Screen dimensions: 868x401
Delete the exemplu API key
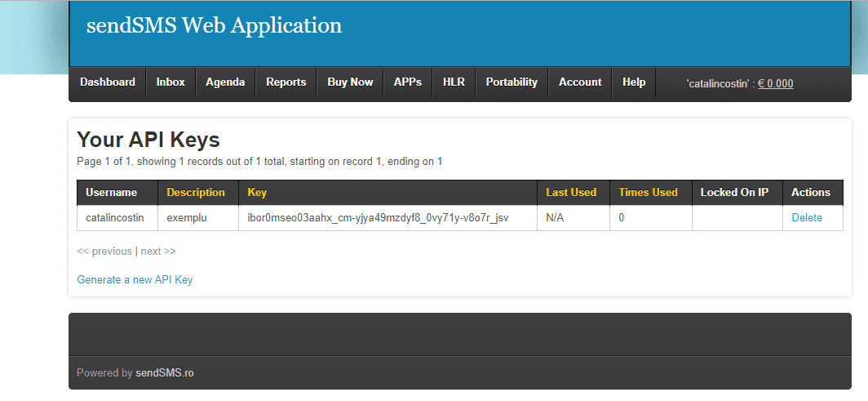click(807, 218)
